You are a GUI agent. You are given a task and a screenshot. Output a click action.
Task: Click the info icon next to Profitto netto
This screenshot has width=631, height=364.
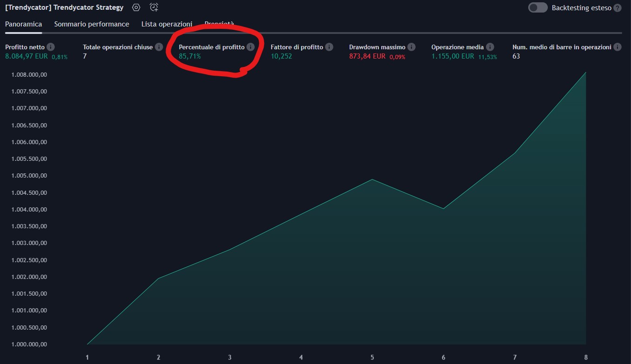[x=51, y=47]
